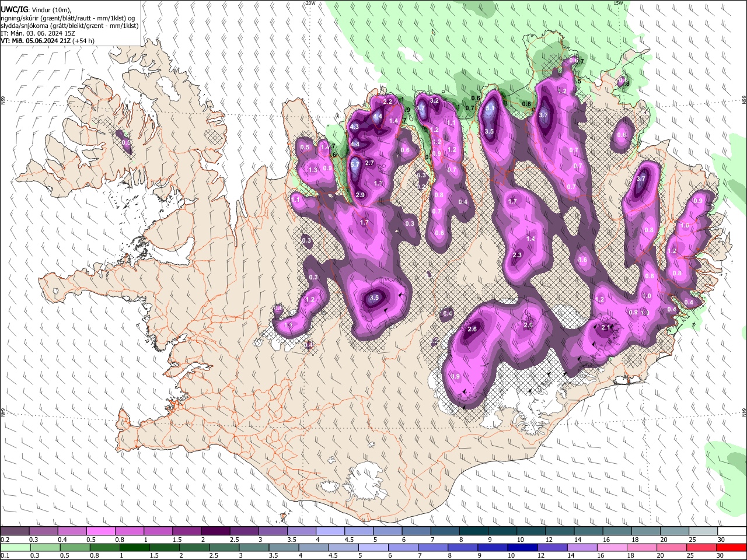Pick the light pink 16–18 rain scale swatch
This screenshot has width=747, height=560.
click(612, 547)
